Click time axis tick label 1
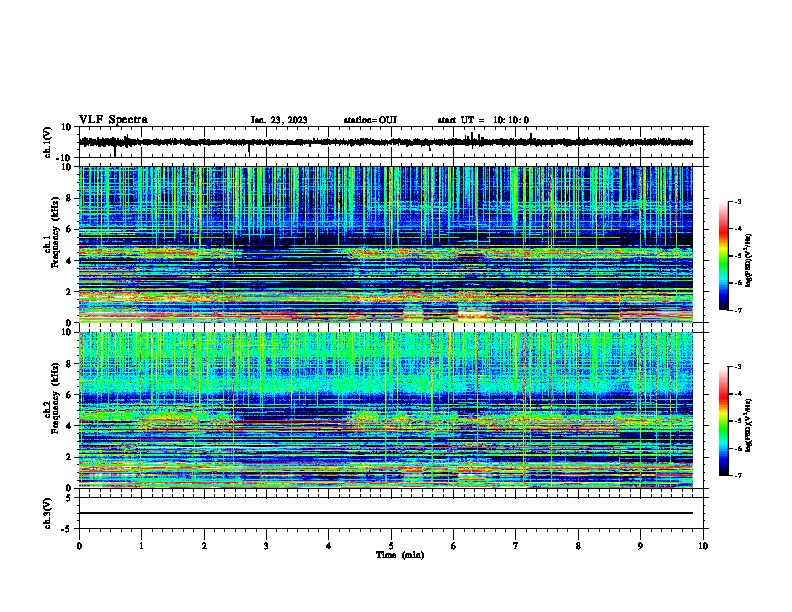Screen dimensions: 792x612 [141, 545]
